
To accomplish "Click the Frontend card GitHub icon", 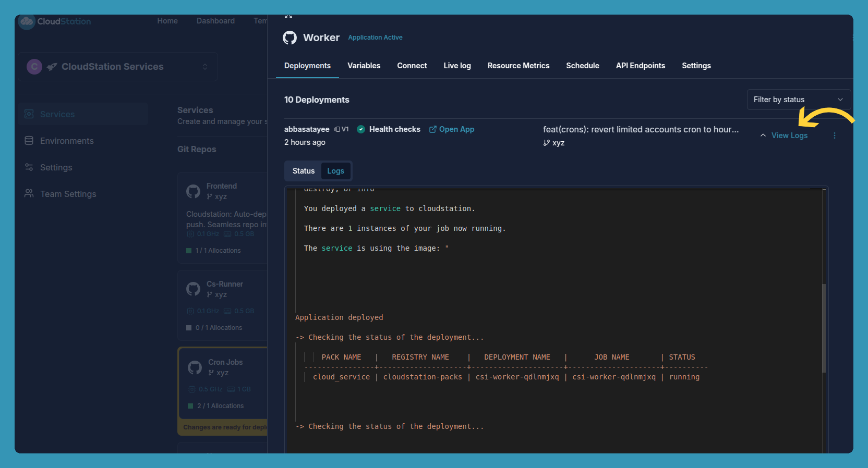I will point(193,191).
